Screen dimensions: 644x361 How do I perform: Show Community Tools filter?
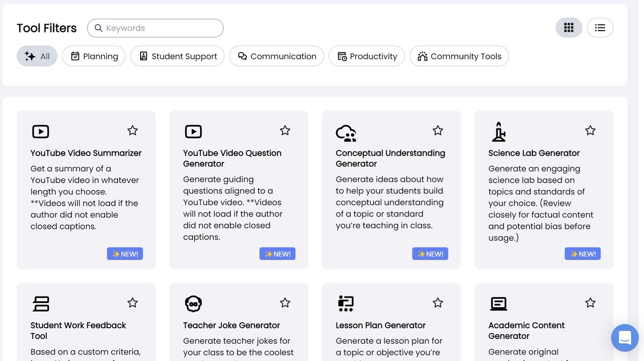pos(459,56)
